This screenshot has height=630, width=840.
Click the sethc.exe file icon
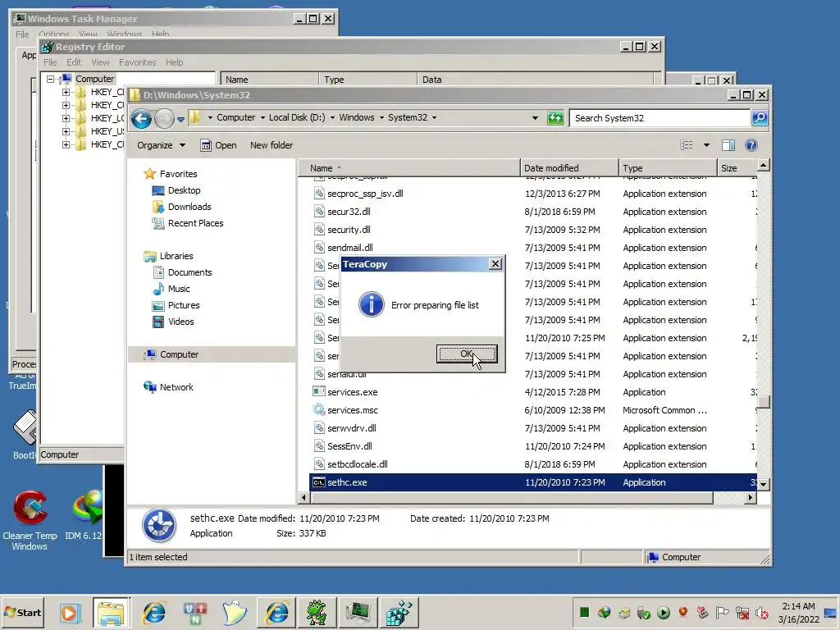[x=319, y=482]
